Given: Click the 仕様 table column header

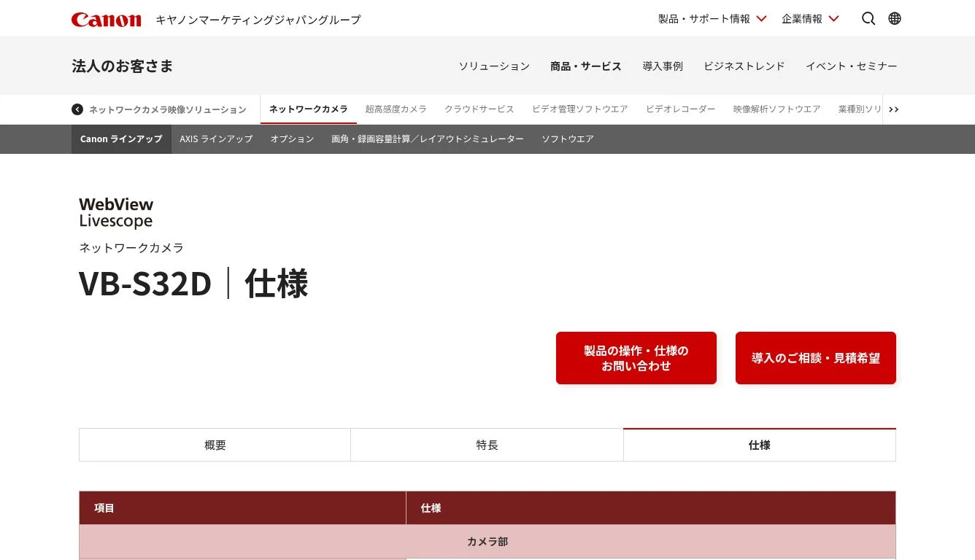Looking at the screenshot, I should tap(651, 508).
